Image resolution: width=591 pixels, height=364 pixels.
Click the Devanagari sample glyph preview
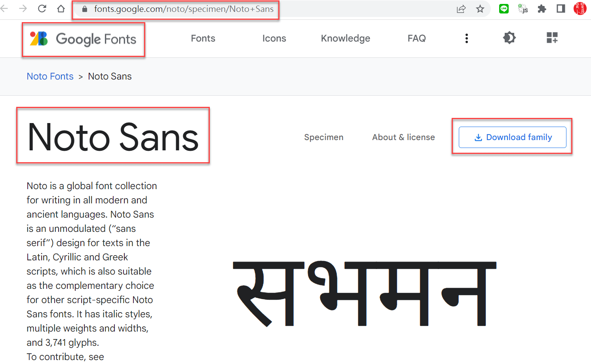coord(364,294)
